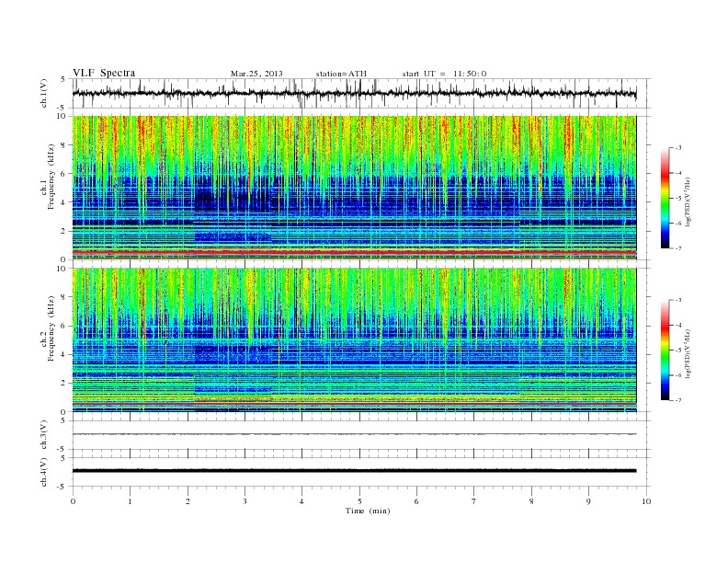
Task: Select the log(PSD) label beside ch.2 colorbar
Action: click(688, 353)
